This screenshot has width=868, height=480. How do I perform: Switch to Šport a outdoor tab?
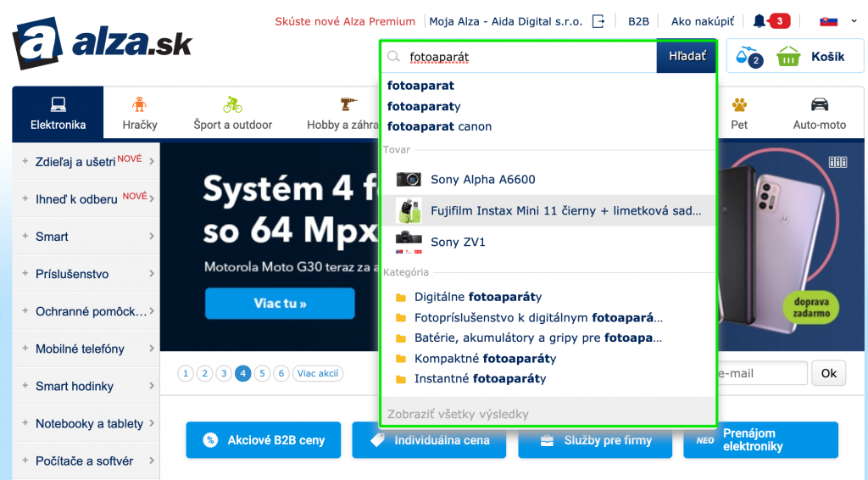(x=232, y=113)
